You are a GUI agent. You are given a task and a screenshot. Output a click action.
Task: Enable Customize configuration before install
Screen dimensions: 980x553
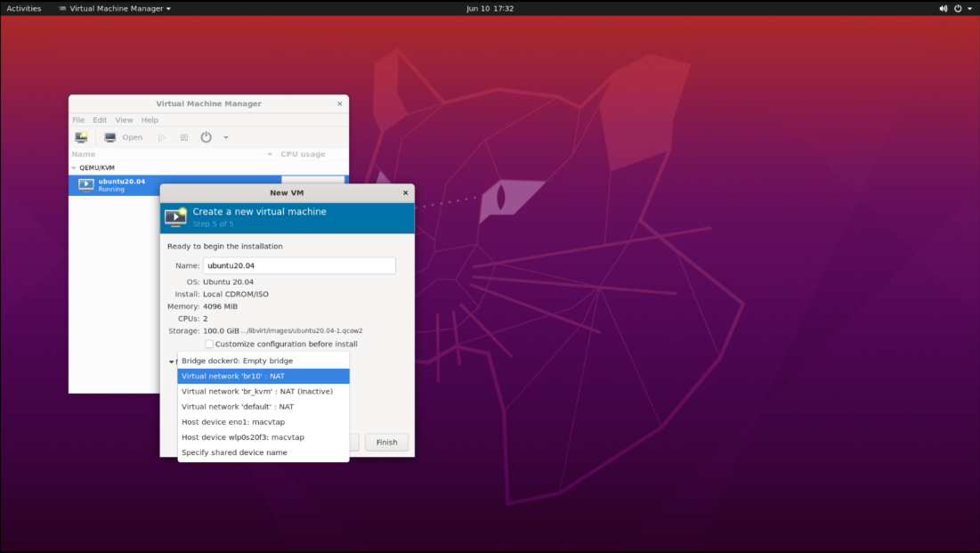(x=209, y=344)
